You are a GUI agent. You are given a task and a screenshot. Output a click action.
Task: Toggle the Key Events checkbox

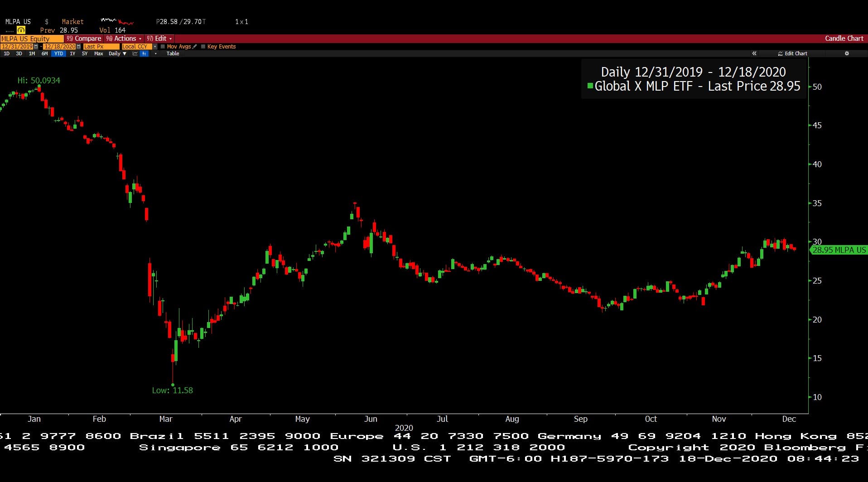tap(203, 46)
